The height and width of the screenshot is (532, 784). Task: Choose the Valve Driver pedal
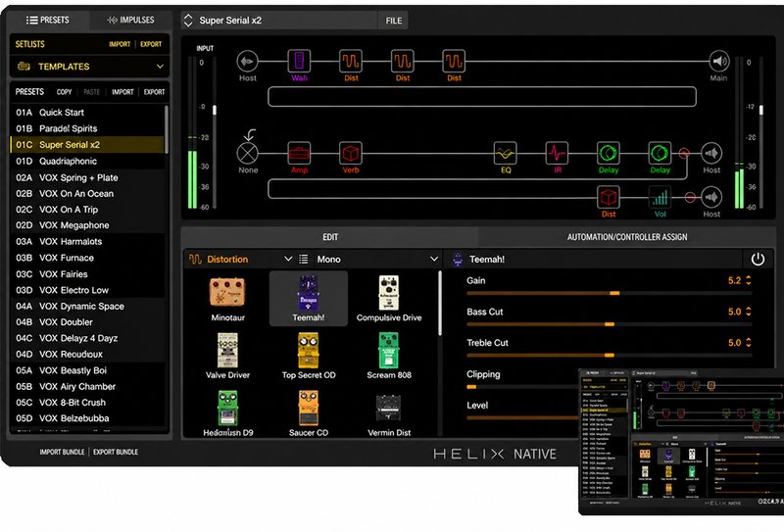click(x=227, y=356)
